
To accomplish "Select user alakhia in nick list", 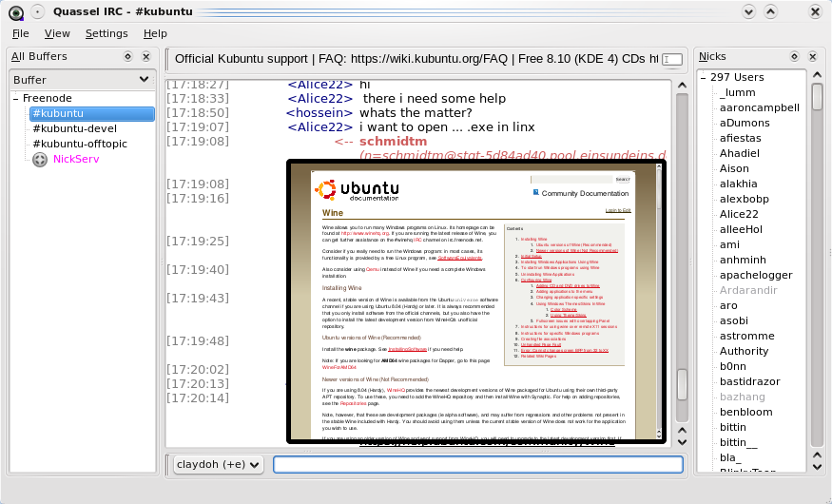I will [738, 184].
